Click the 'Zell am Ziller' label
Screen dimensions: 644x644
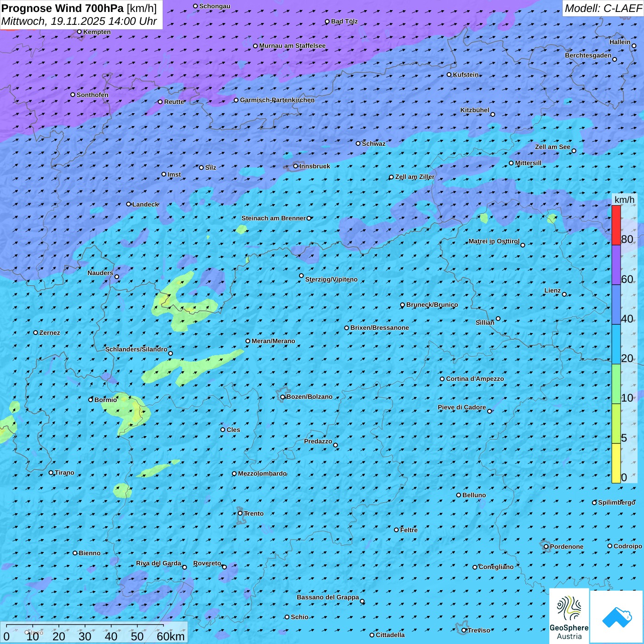415,177
